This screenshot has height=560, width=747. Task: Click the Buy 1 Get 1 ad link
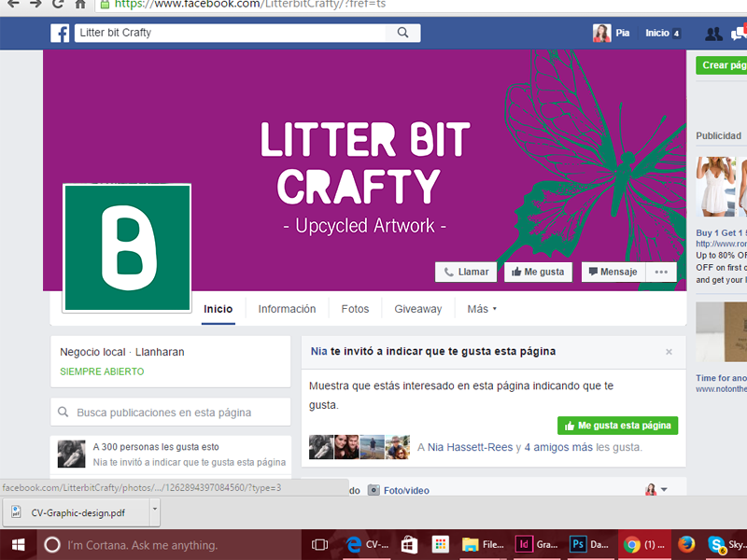pos(721,232)
